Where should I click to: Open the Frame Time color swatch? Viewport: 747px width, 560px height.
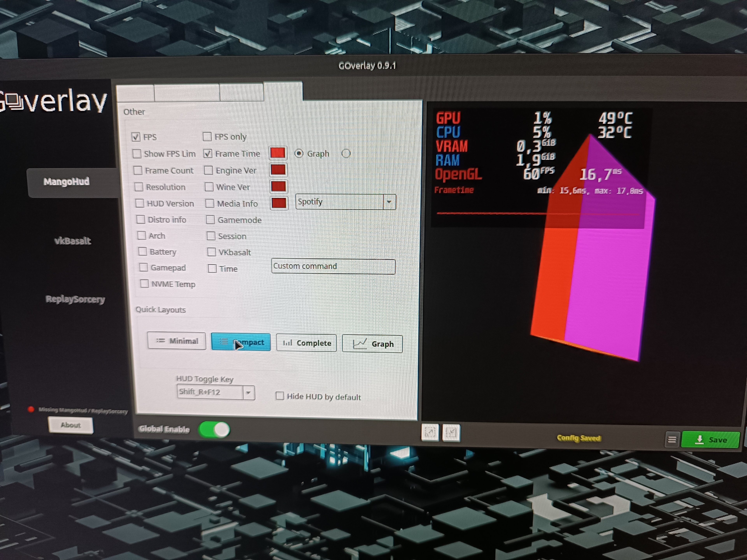point(278,153)
